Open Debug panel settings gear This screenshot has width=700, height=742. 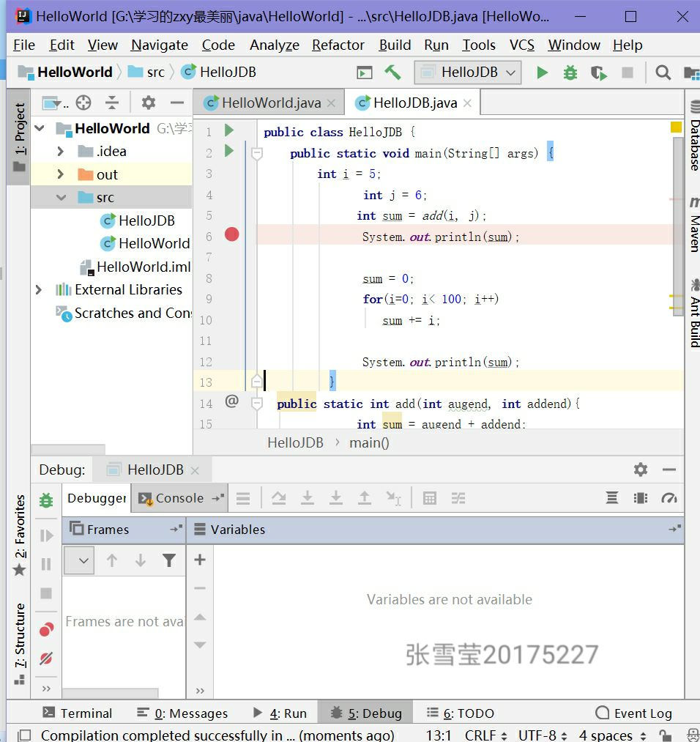641,470
